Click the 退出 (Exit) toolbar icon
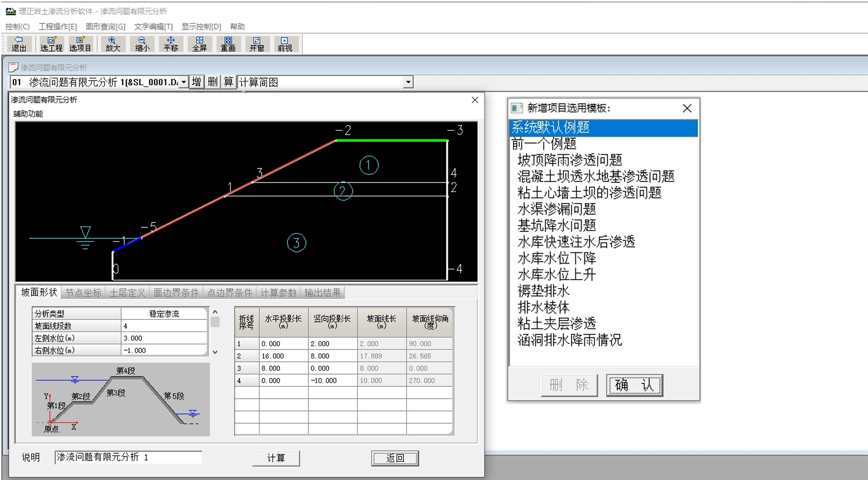 coord(19,44)
